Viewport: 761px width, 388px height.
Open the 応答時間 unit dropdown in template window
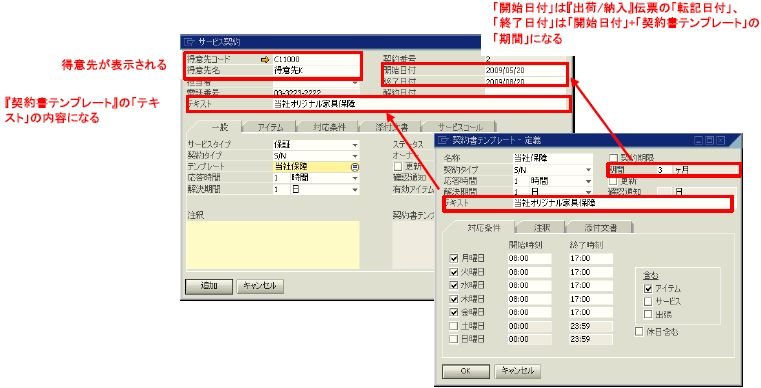click(x=588, y=181)
